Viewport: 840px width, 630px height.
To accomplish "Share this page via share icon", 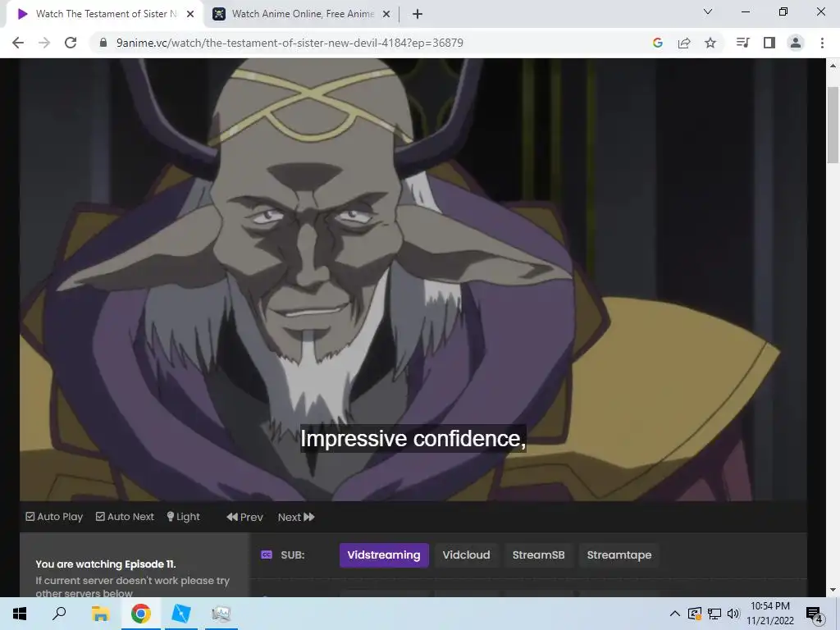I will click(684, 43).
